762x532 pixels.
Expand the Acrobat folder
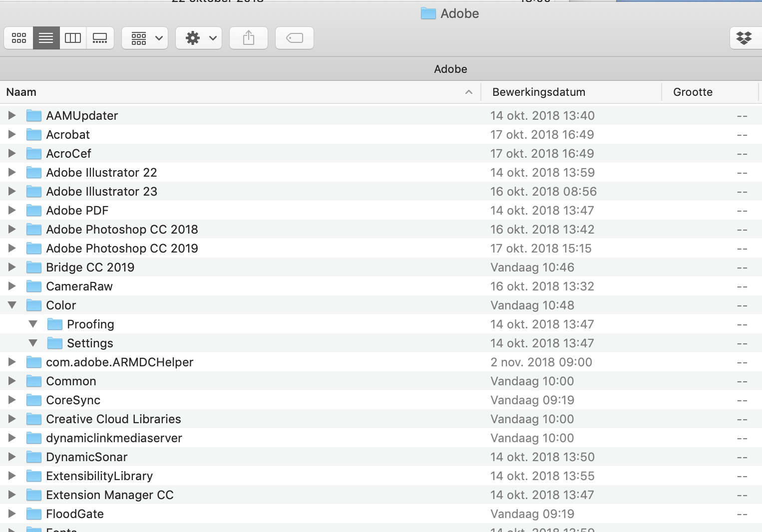click(x=12, y=134)
